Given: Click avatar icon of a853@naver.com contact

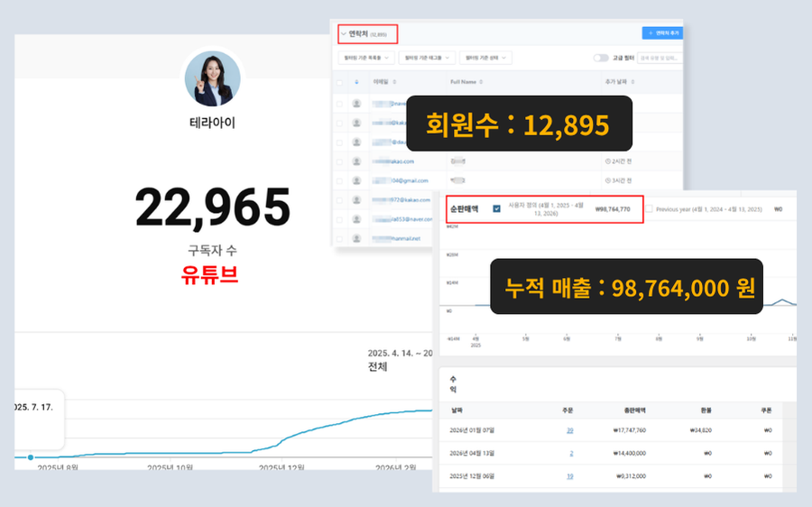Looking at the screenshot, I should pos(356,219).
